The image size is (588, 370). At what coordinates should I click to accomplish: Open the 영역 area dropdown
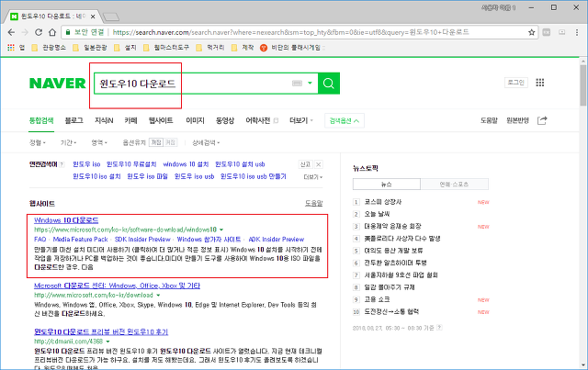[99, 142]
